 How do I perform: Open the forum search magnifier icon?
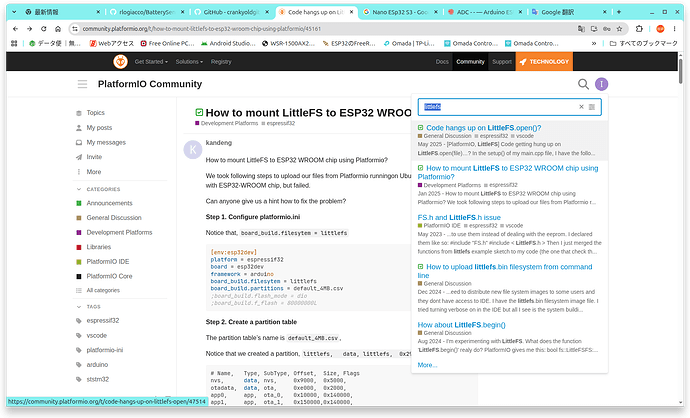point(583,84)
